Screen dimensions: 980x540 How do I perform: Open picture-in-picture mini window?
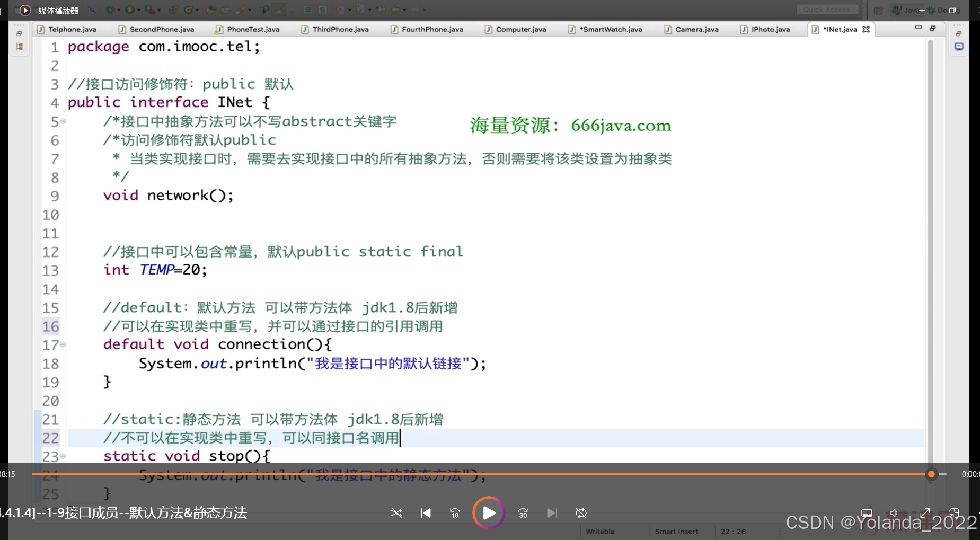(x=954, y=513)
